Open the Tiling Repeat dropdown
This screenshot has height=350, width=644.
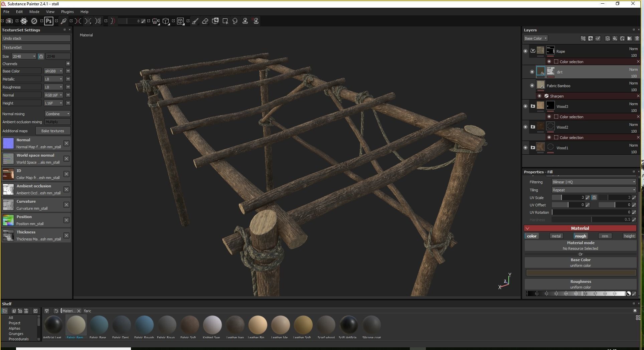[x=594, y=190]
